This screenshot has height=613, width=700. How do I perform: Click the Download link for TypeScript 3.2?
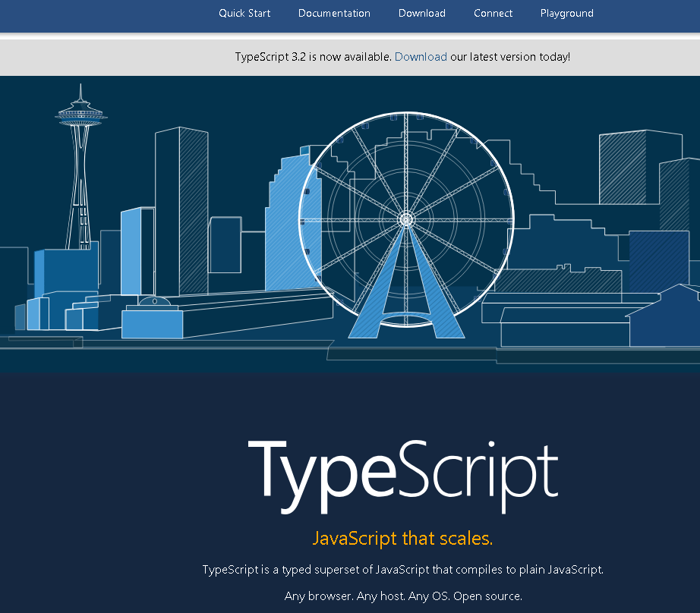tap(421, 56)
